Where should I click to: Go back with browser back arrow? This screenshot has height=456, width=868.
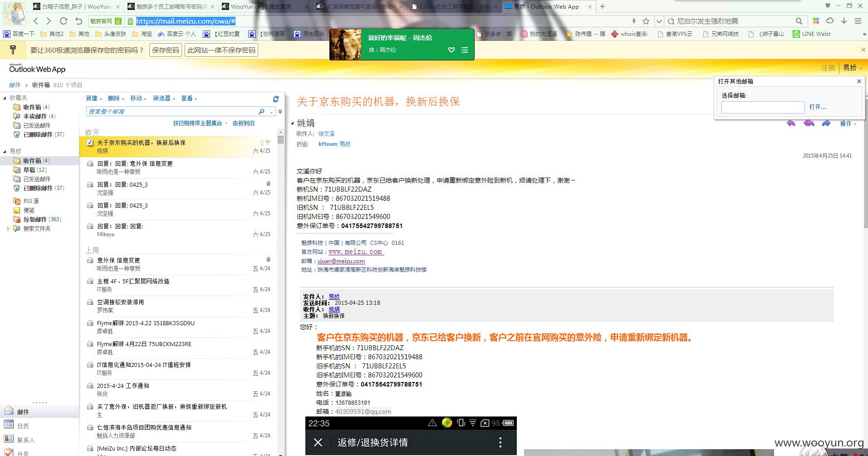[x=36, y=21]
